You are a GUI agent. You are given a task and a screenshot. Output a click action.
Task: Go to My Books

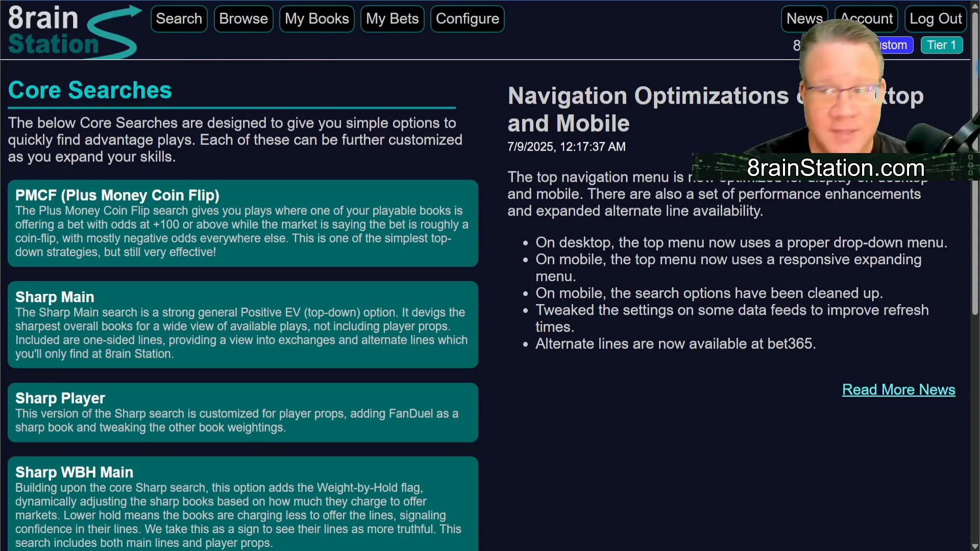click(x=316, y=19)
